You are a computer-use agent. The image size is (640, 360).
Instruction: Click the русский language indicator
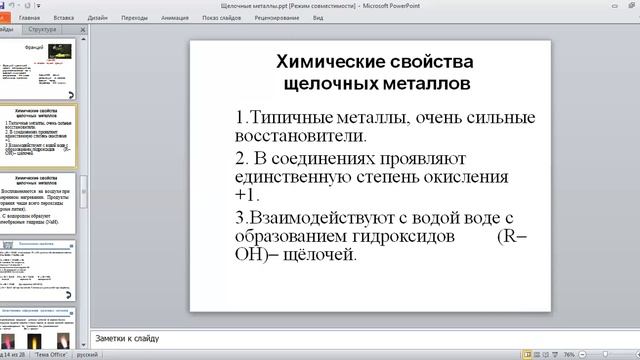tap(87, 355)
